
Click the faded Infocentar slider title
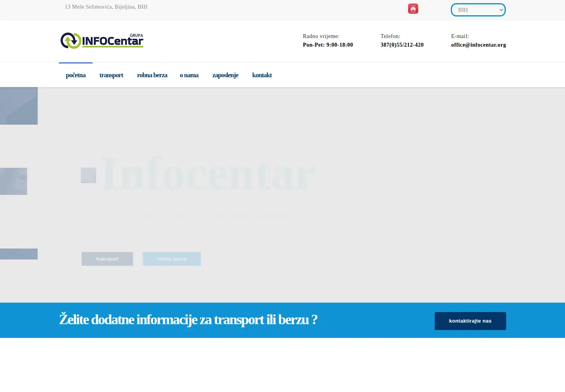coord(209,174)
